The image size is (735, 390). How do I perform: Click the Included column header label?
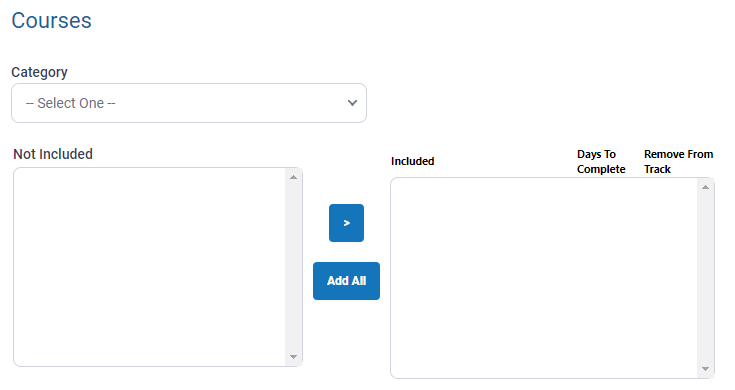coord(412,161)
